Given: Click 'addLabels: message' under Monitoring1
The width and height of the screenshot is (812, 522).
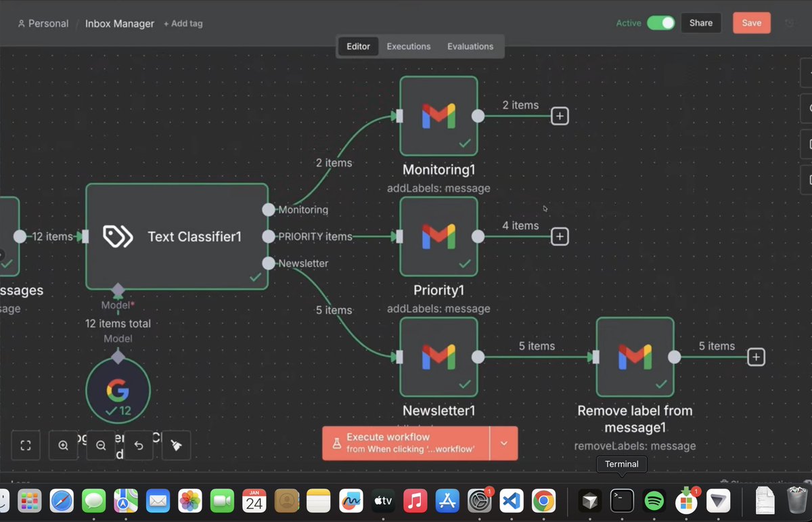Looking at the screenshot, I should pos(438,188).
